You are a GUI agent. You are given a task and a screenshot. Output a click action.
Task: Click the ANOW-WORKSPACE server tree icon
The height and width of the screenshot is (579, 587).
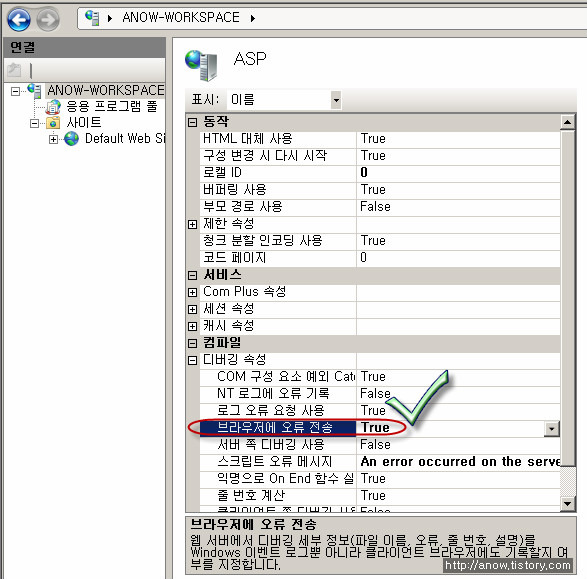34,90
